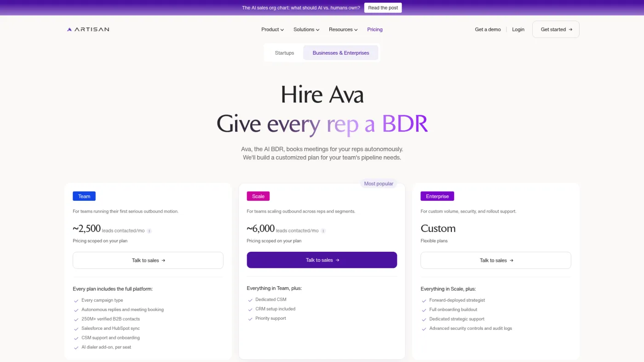Expand the Product menu

272,29
